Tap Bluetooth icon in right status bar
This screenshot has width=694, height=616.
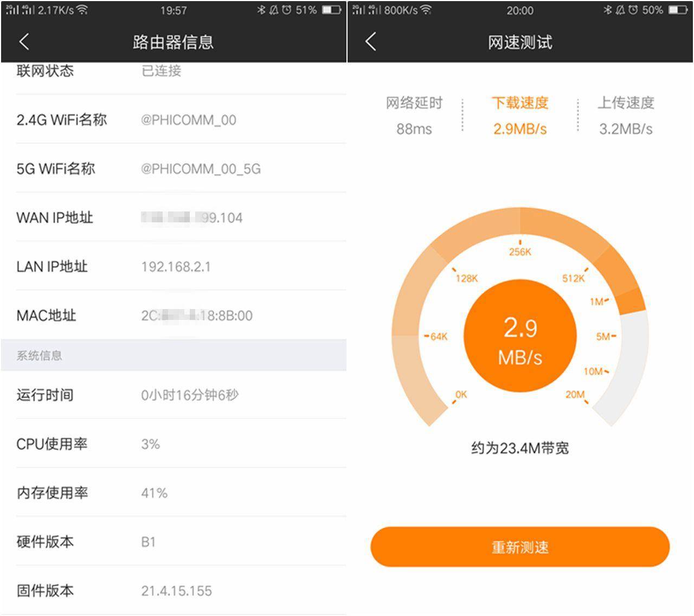pos(607,10)
